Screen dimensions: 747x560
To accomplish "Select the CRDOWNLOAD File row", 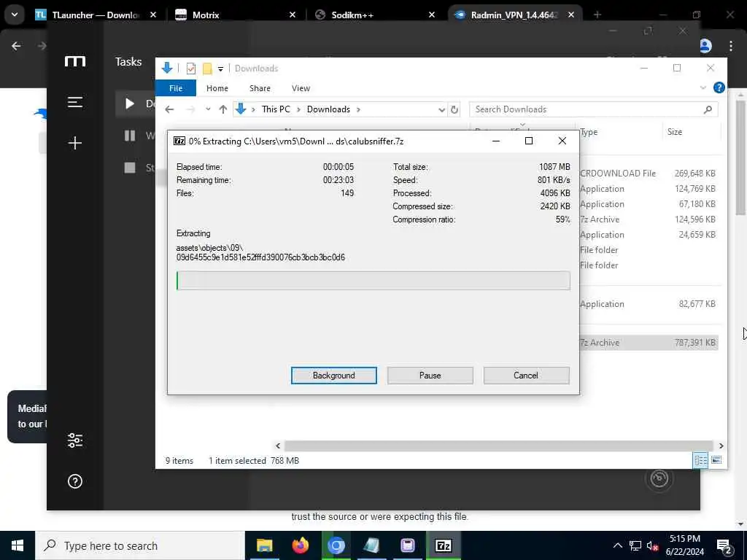I will [x=648, y=174].
